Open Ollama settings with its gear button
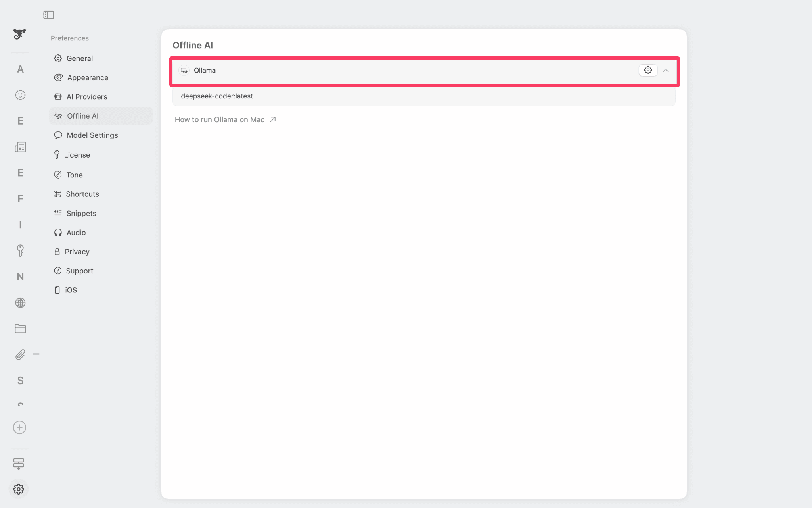This screenshot has height=508, width=812. pyautogui.click(x=648, y=70)
